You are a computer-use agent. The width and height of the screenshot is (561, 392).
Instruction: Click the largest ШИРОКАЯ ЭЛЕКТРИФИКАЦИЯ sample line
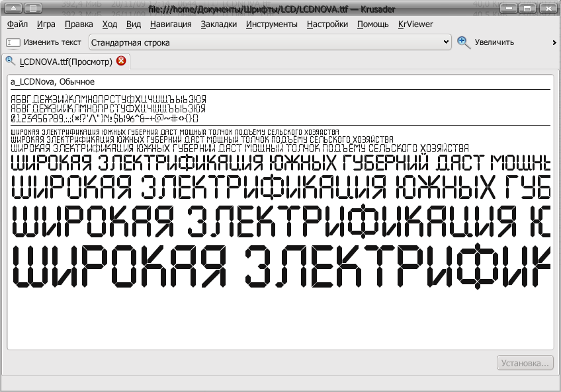281,266
